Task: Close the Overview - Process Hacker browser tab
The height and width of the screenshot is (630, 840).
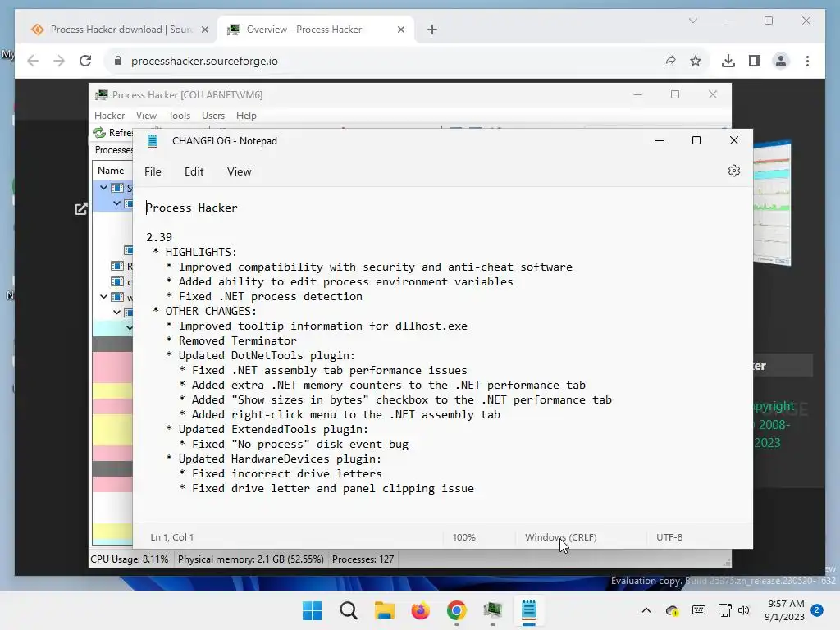Action: tap(400, 30)
